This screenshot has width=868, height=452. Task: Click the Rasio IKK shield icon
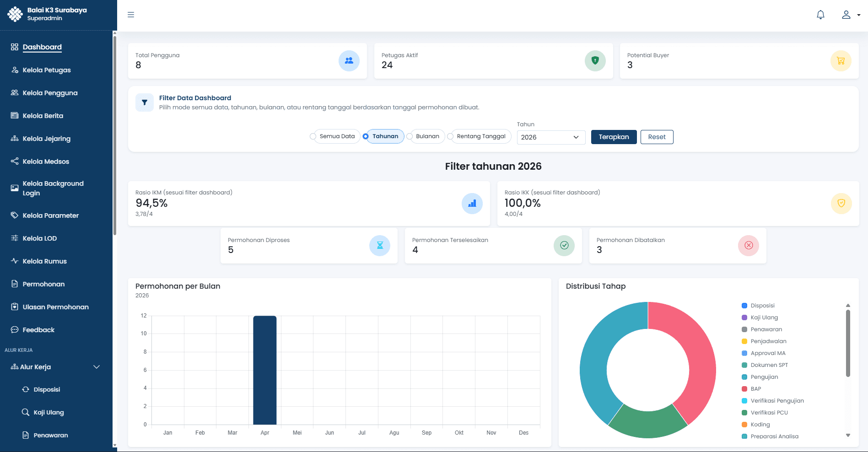[x=841, y=203]
